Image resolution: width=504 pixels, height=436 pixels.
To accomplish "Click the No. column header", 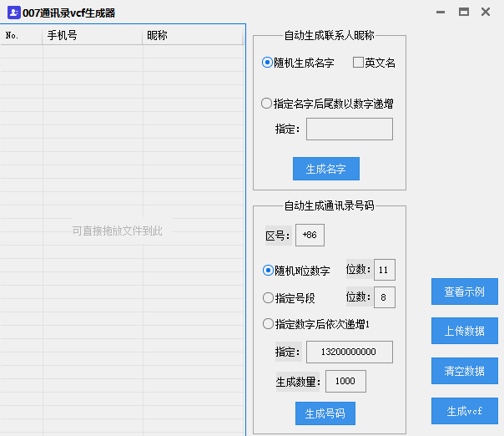I will [21, 35].
